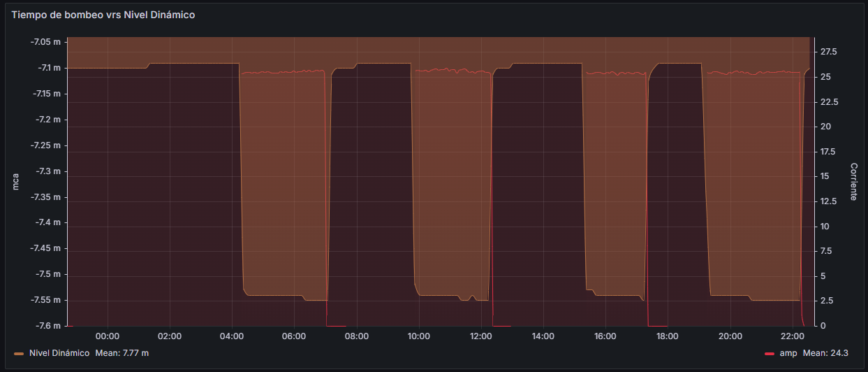
Task: Click the 27.5 tick on Corriente axis
Action: [830, 52]
